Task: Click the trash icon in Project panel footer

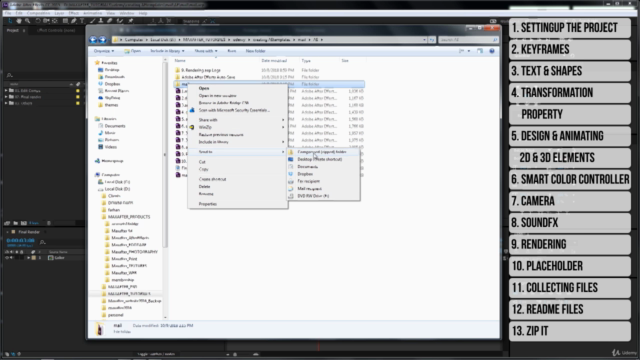Action: [49, 223]
